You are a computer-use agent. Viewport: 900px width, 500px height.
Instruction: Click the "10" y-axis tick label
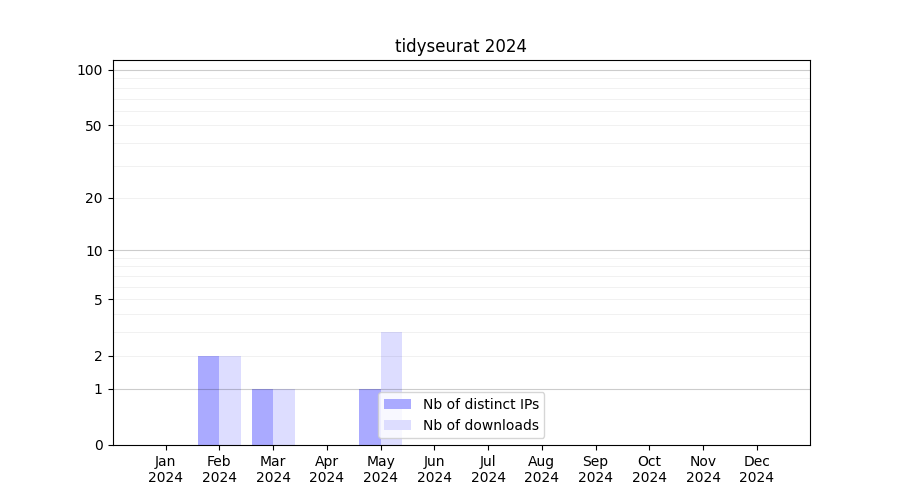coord(94,251)
